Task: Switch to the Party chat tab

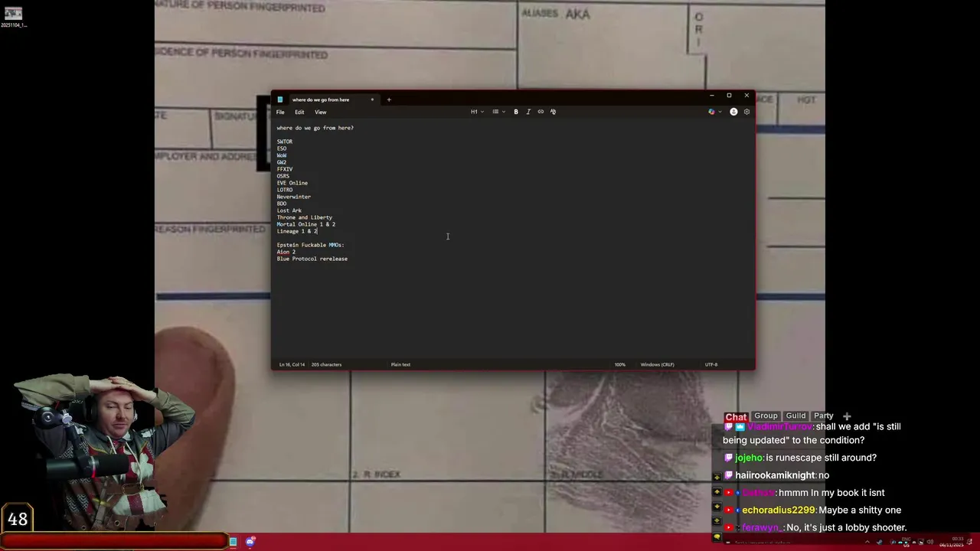Action: [823, 416]
